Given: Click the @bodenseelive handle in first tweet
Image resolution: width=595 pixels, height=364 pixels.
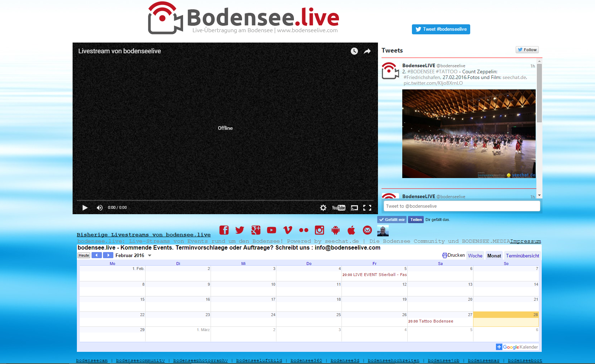Looking at the screenshot, I should 451,66.
